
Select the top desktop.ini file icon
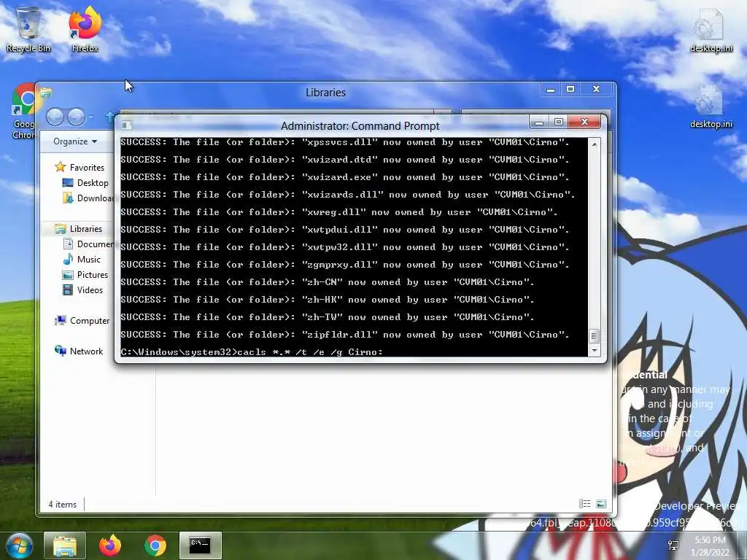[x=711, y=29]
